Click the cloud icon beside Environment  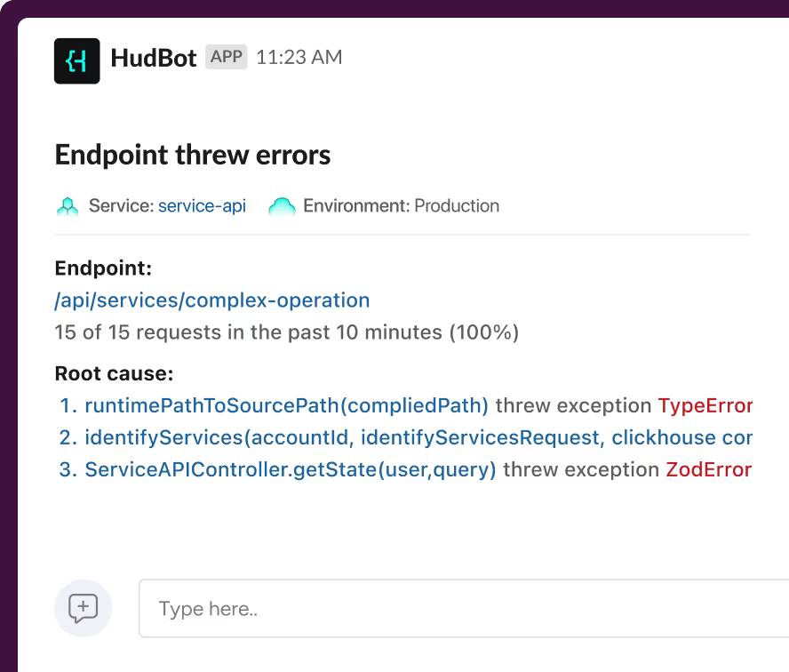[x=282, y=206]
